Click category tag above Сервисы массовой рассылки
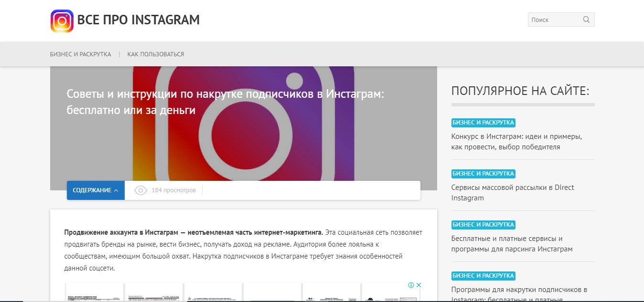 483,174
